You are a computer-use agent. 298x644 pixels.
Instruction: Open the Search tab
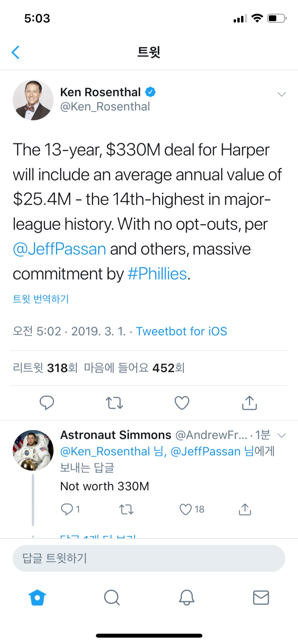(112, 597)
